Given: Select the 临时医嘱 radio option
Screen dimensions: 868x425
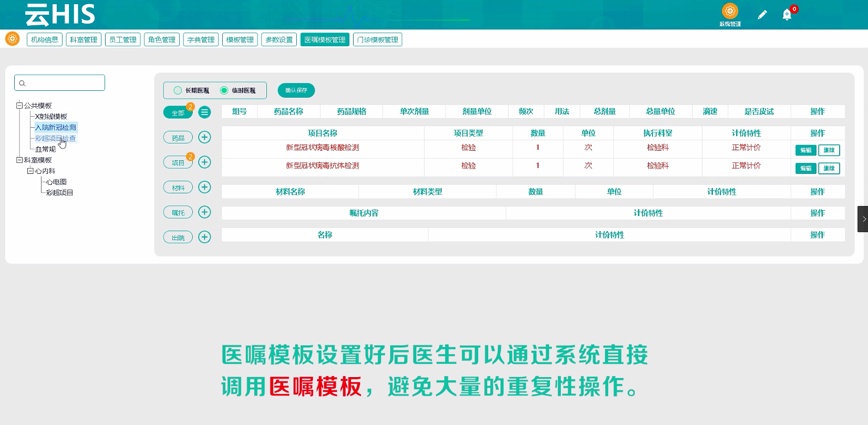Looking at the screenshot, I should pos(224,90).
